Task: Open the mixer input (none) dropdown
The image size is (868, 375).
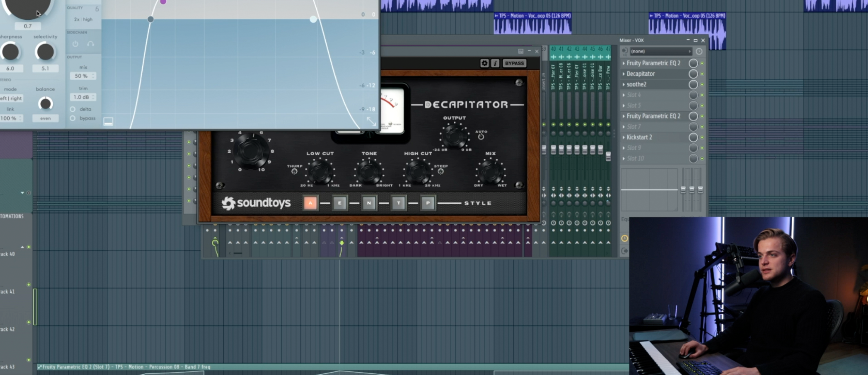Action: point(660,51)
